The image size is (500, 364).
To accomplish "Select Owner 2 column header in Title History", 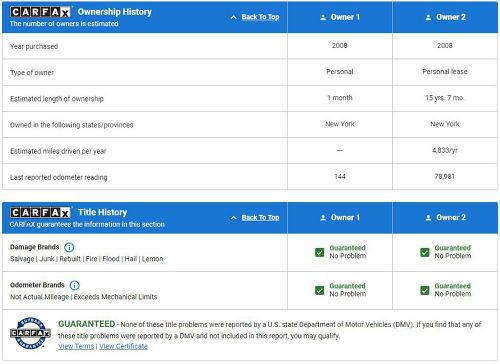I will [445, 218].
